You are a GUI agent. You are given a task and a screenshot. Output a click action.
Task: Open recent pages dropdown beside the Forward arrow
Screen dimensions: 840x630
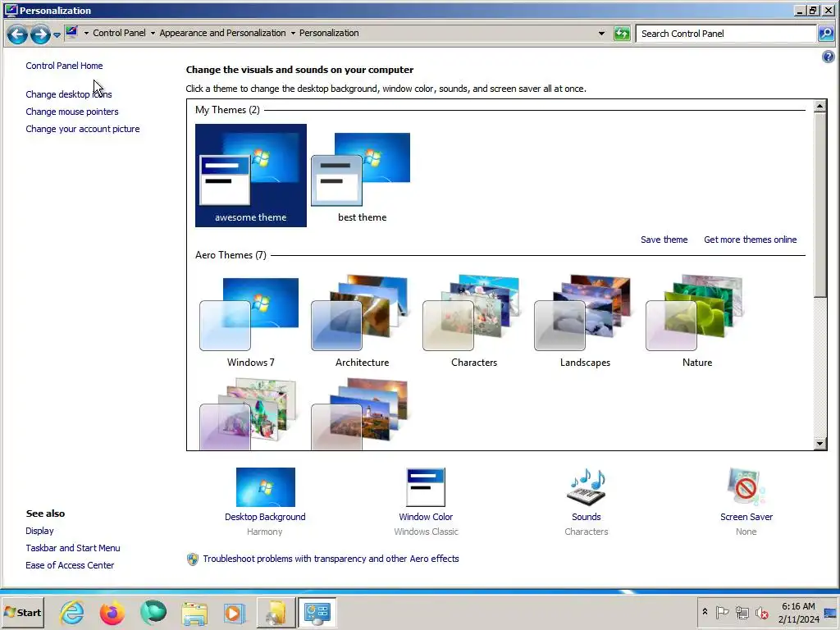57,34
